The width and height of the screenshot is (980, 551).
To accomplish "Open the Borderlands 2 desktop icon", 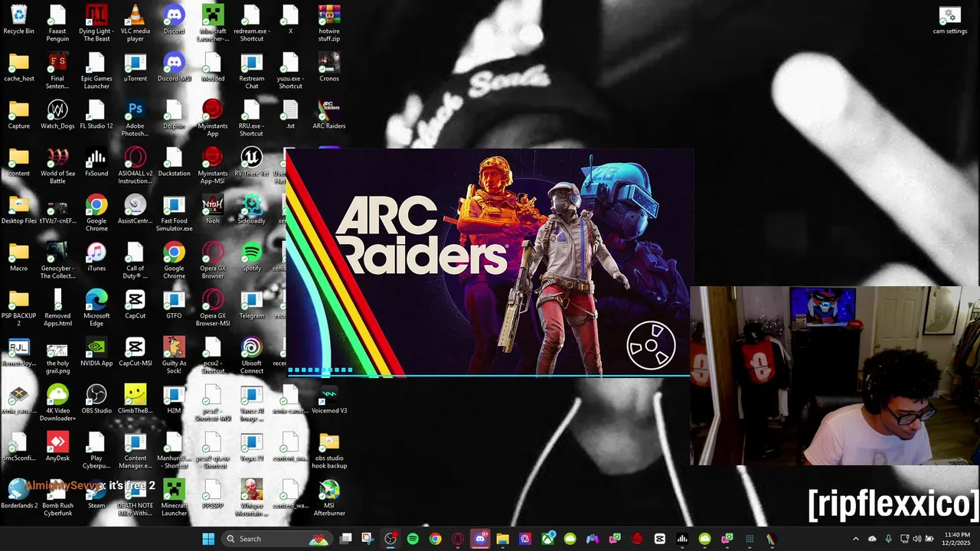I will tap(18, 494).
